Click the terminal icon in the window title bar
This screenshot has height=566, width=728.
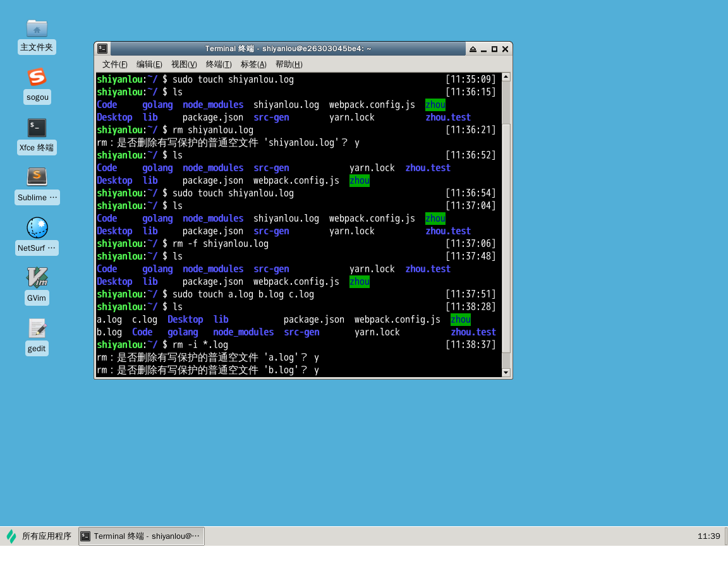click(x=102, y=49)
